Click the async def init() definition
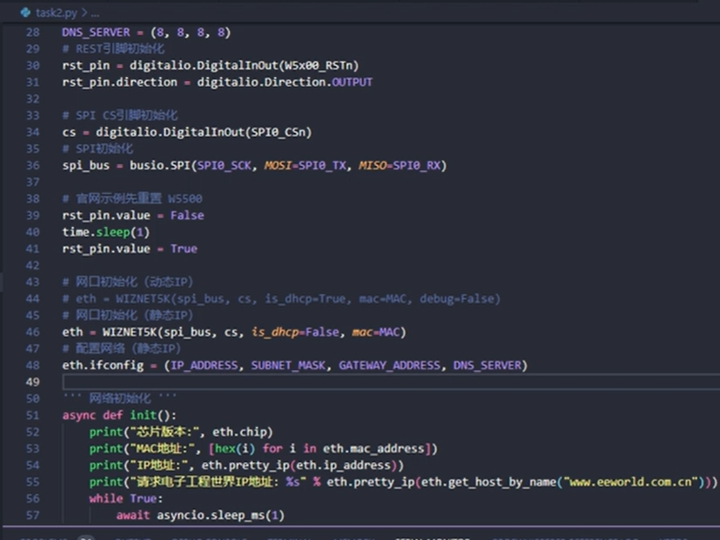Image resolution: width=720 pixels, height=540 pixels. 119,415
